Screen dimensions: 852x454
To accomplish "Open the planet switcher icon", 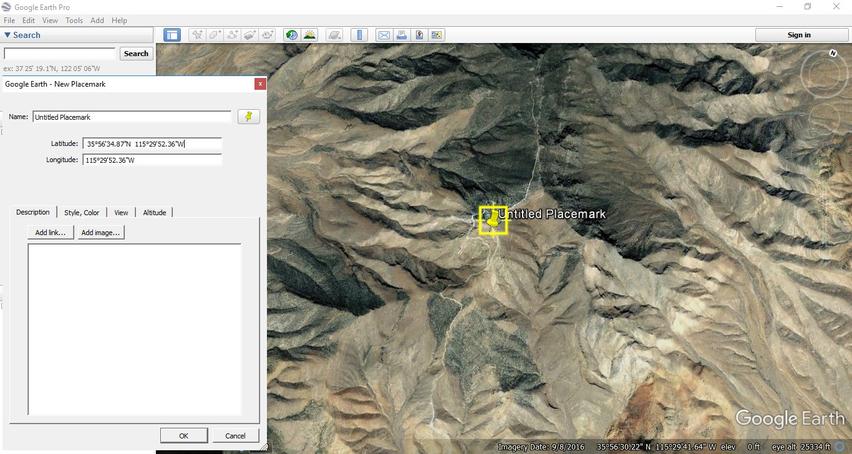I will pos(335,35).
